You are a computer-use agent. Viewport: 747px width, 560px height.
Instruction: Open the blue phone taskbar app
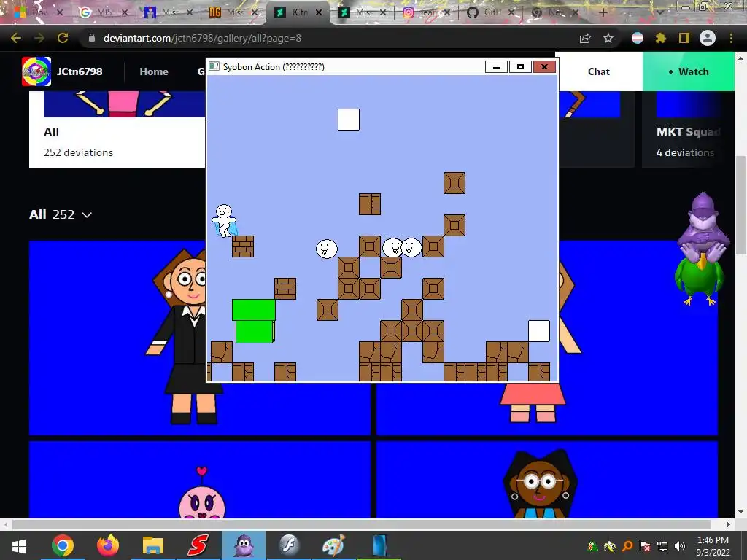[379, 545]
